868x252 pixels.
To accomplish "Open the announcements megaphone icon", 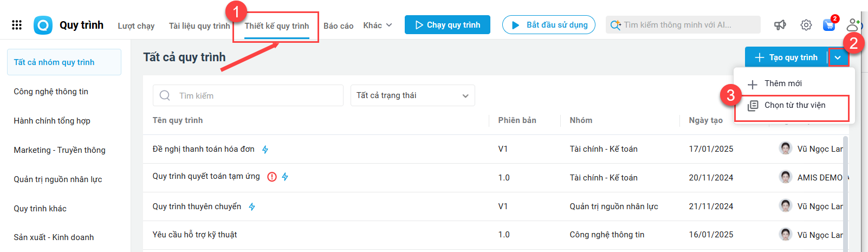I will click(x=780, y=25).
